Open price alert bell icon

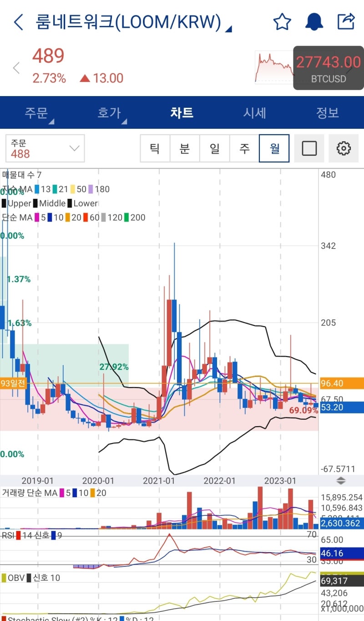tap(314, 21)
